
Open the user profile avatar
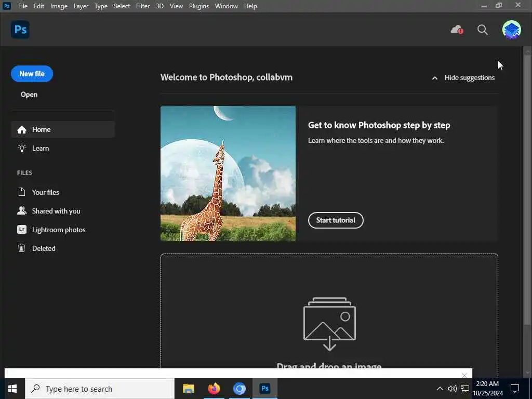tap(511, 30)
